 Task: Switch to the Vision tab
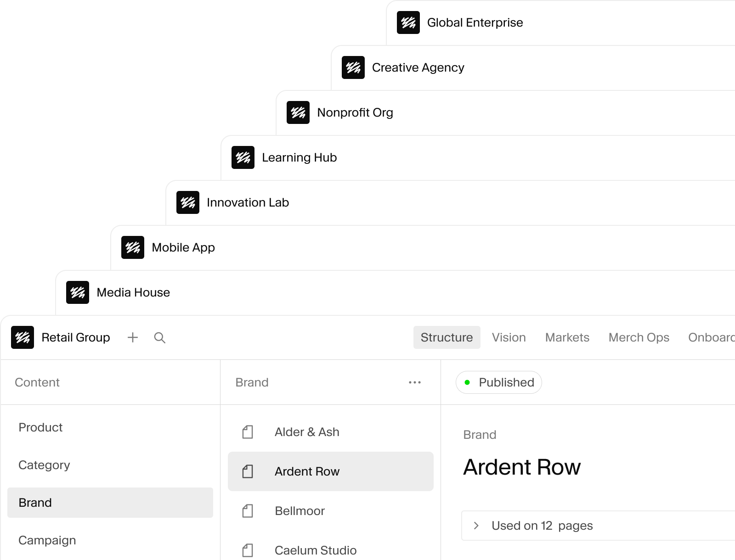tap(509, 337)
